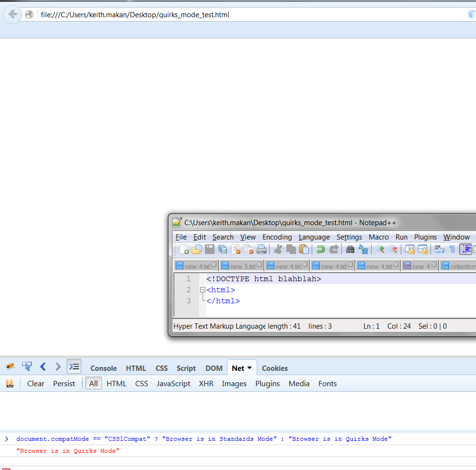476x470 pixels.
Task: Click the Save file floppy icon
Action: 210,250
